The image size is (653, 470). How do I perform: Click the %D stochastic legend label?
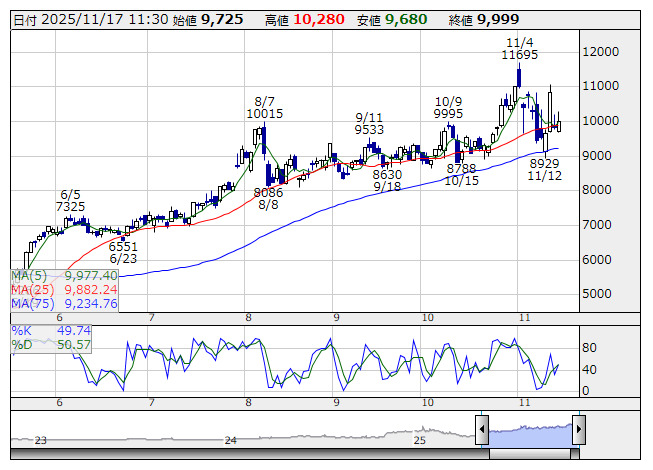pos(22,345)
